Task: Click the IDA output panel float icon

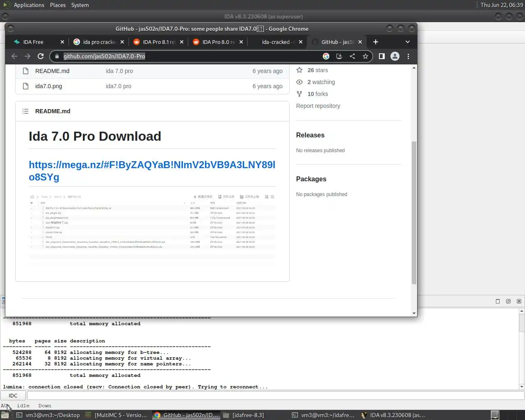Action: click(x=508, y=301)
